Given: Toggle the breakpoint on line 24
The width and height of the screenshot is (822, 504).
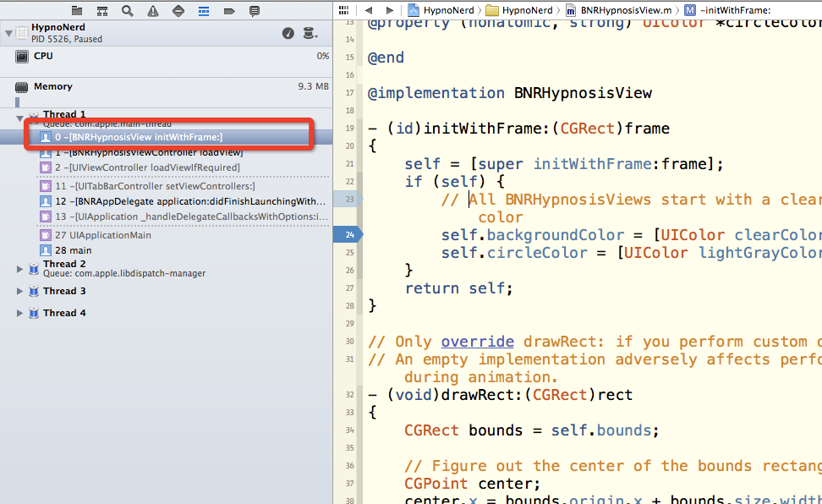Looking at the screenshot, I should tap(348, 234).
